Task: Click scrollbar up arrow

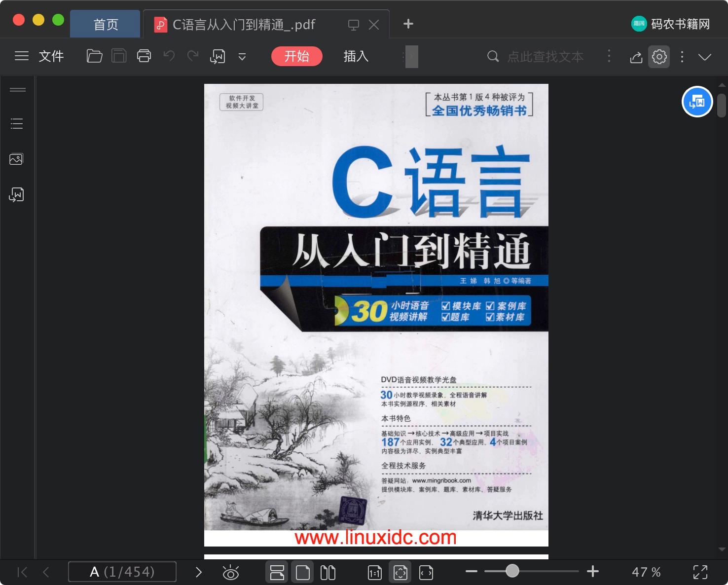Action: click(x=722, y=85)
